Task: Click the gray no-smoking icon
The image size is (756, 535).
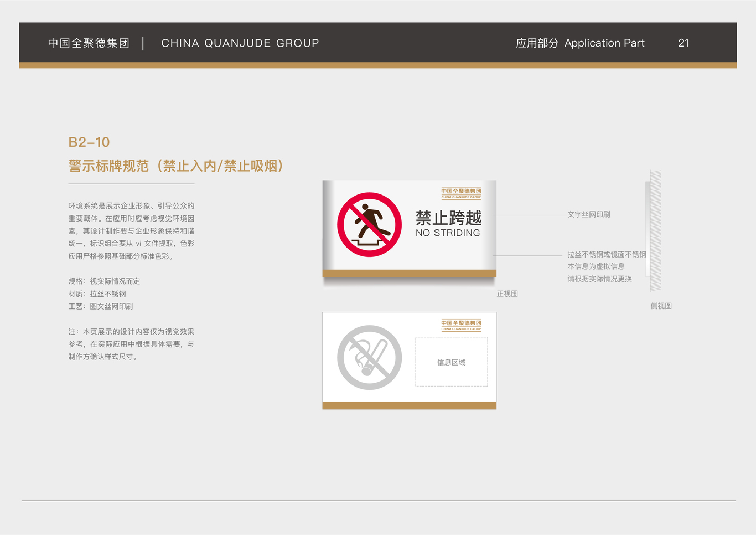Action: point(370,357)
